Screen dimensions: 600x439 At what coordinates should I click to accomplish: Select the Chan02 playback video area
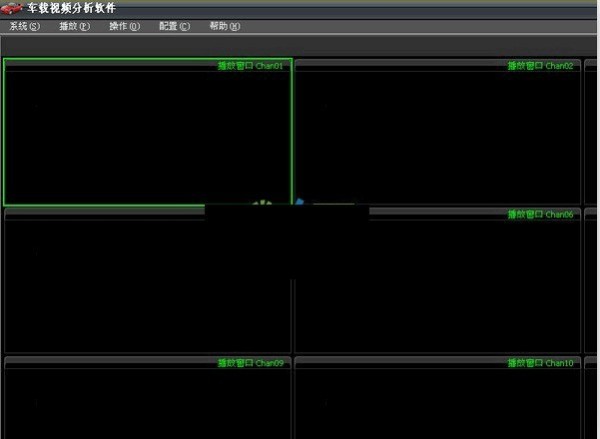[x=437, y=137]
